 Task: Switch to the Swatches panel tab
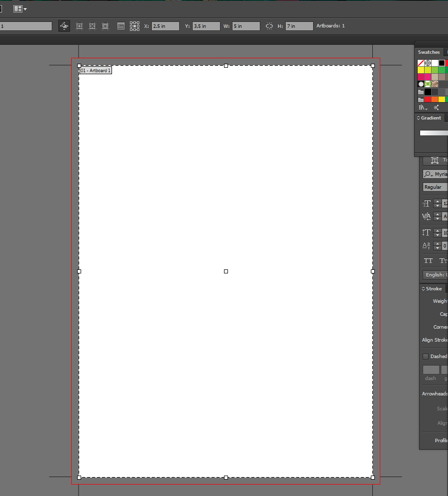(x=429, y=52)
